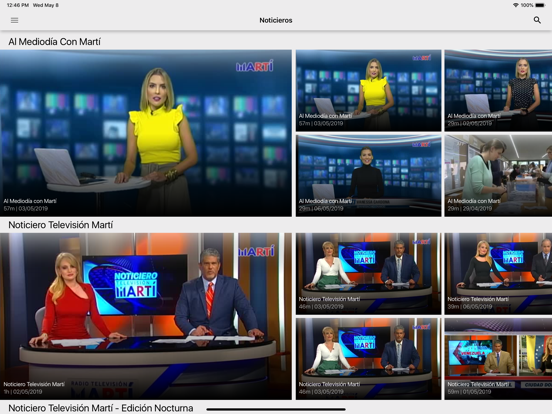Play large Noticiero Televisión Martí 02/05/2019 video
552x414 pixels.
pyautogui.click(x=146, y=316)
